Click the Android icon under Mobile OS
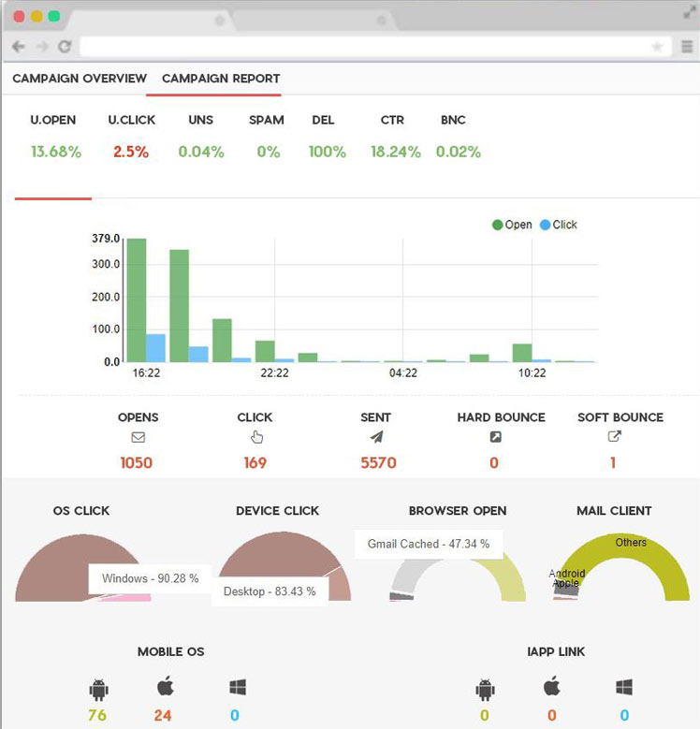The width and height of the screenshot is (700, 729). 98,690
